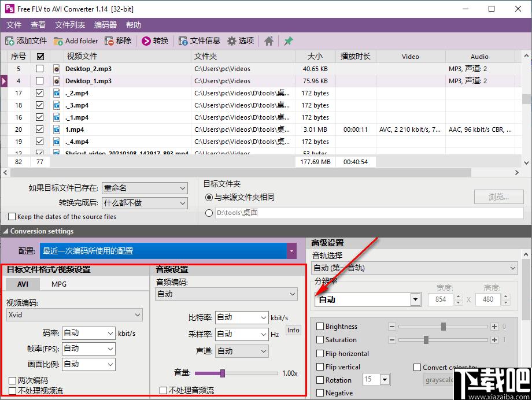Screen dimensions: 532x400
Task: Click the Info button
Action: pos(293,330)
